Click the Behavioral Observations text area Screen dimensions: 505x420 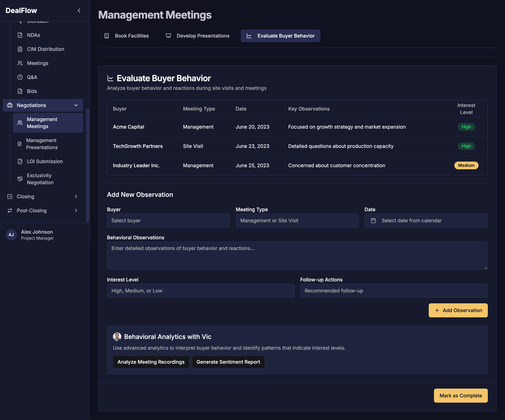point(297,256)
